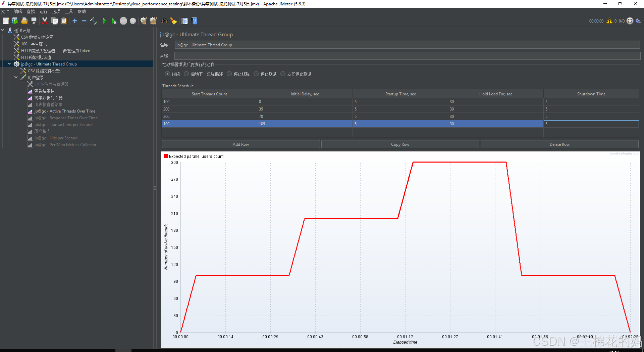This screenshot has height=352, width=644.
Task: Select 100个学生账号 in the tree
Action: (34, 44)
